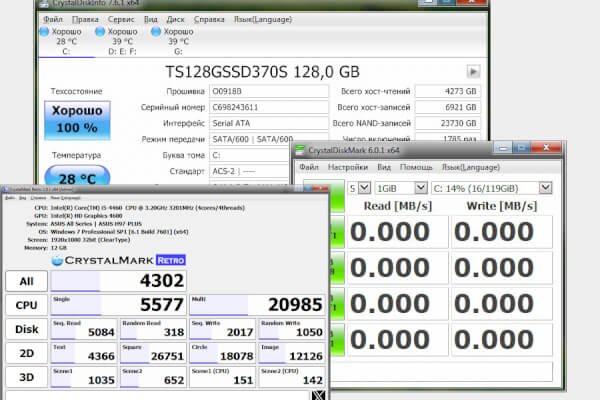
Task: Click 3D Scene2 score 652
Action: click(153, 377)
